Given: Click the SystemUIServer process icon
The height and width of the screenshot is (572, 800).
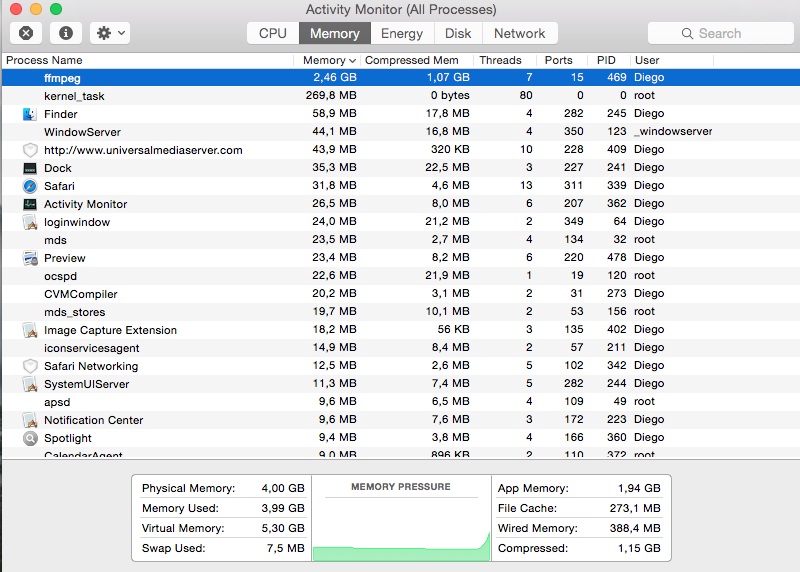Looking at the screenshot, I should coord(30,384).
